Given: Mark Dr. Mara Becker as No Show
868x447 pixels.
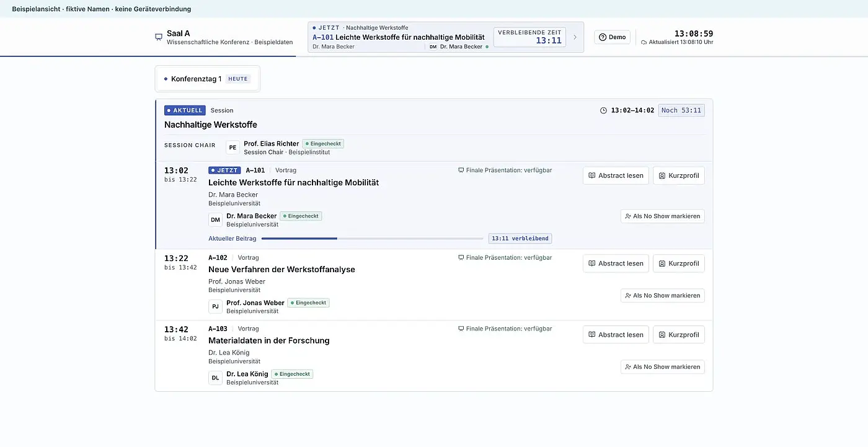Looking at the screenshot, I should coord(663,216).
